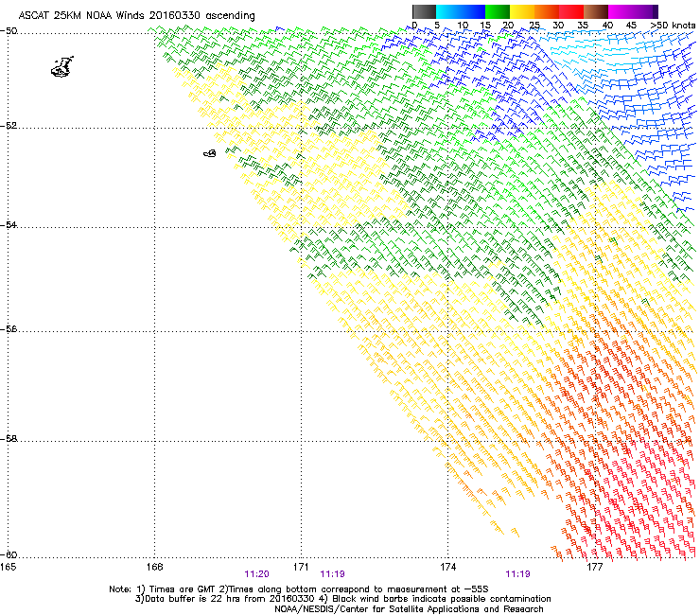Click the '15' label under the color bar
The image size is (700, 615).
point(485,26)
